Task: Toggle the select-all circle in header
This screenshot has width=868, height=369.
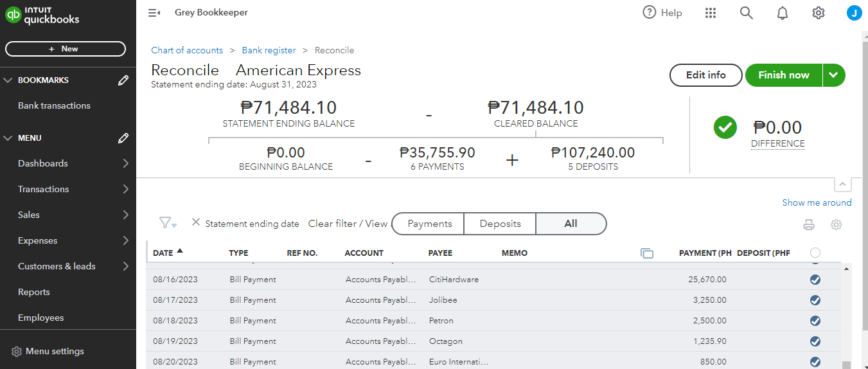Action: (x=815, y=253)
